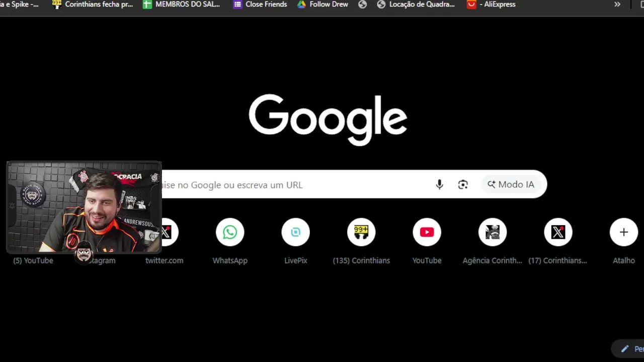The height and width of the screenshot is (362, 644).
Task: Open the AliExpress bookmark
Action: (491, 4)
